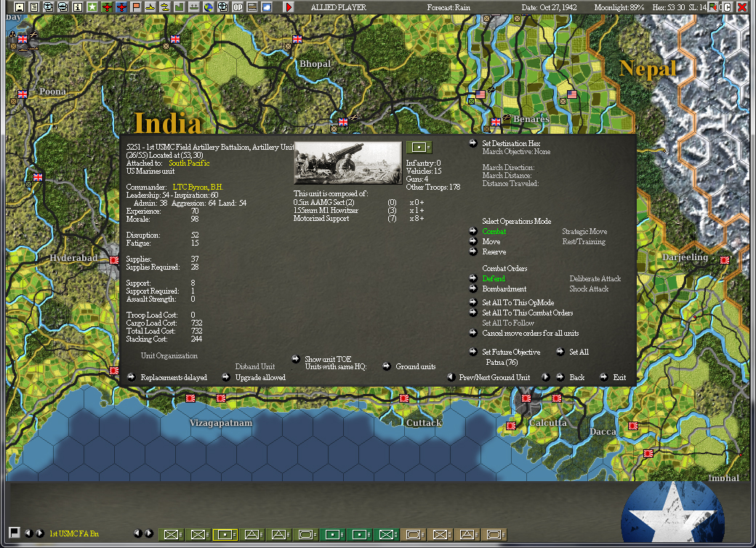Select the olive oval armor unit icon

(306, 534)
